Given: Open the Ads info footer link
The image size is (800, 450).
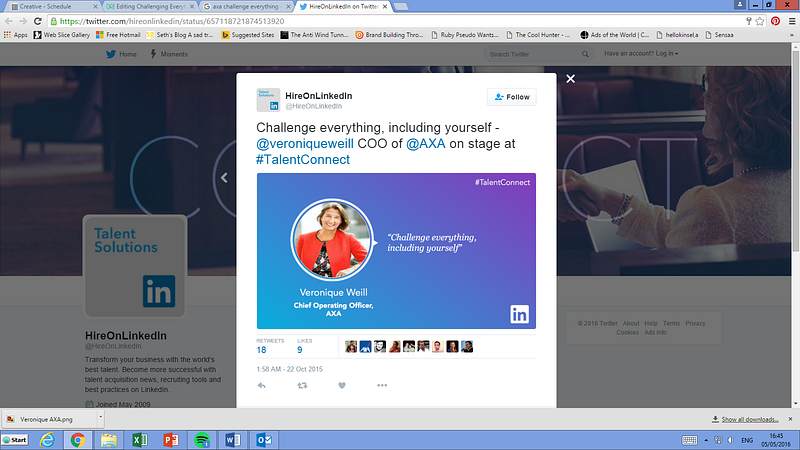Looking at the screenshot, I should tap(655, 332).
